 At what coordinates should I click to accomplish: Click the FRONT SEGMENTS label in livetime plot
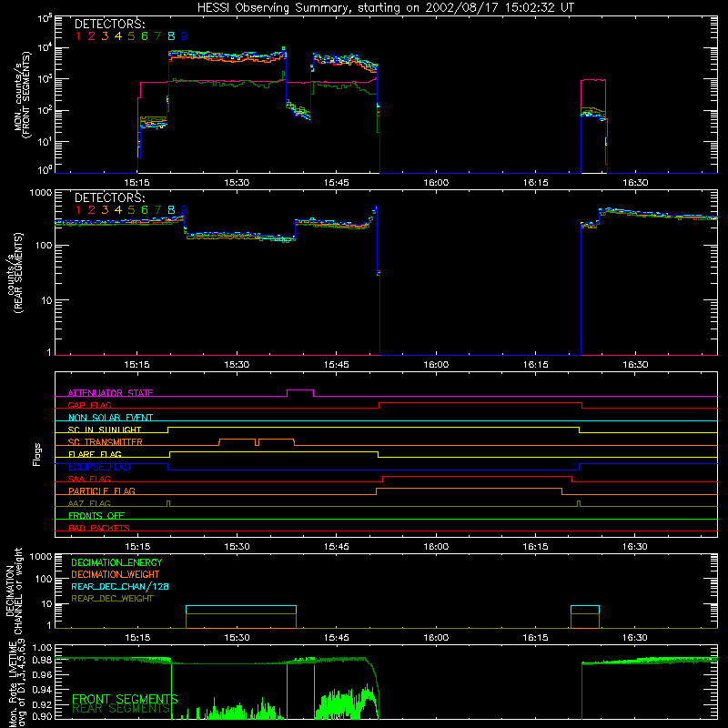coord(125,699)
